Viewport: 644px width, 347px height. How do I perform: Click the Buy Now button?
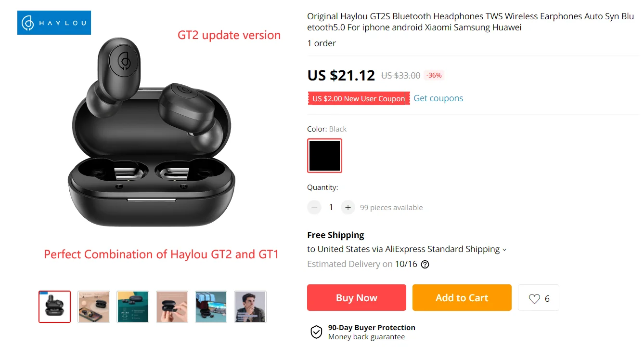coord(357,297)
